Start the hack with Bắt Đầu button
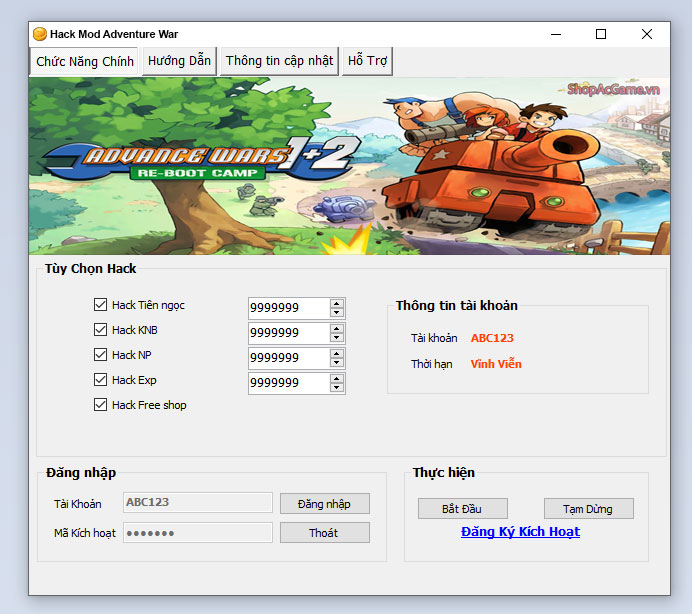The width and height of the screenshot is (693, 616). [462, 509]
